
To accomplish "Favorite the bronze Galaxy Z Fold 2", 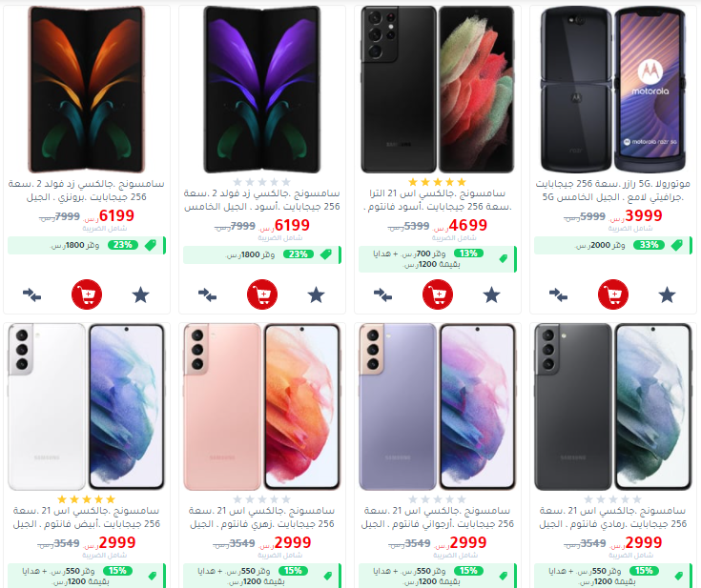I will click(x=140, y=294).
